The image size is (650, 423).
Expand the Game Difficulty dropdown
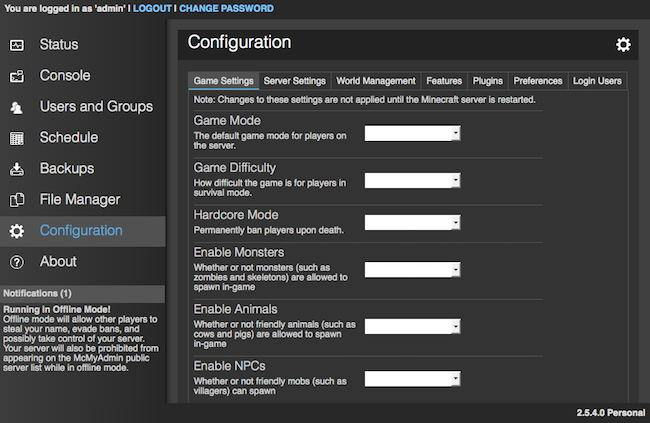point(412,180)
